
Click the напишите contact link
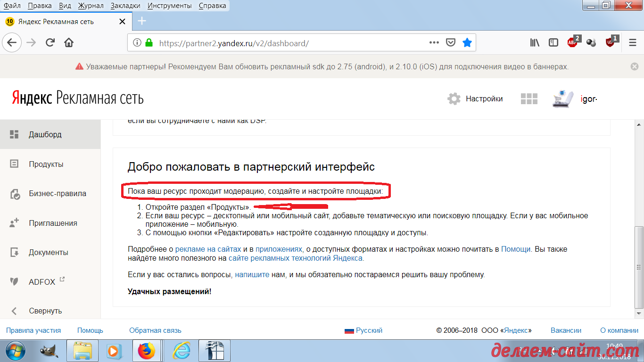tap(252, 274)
